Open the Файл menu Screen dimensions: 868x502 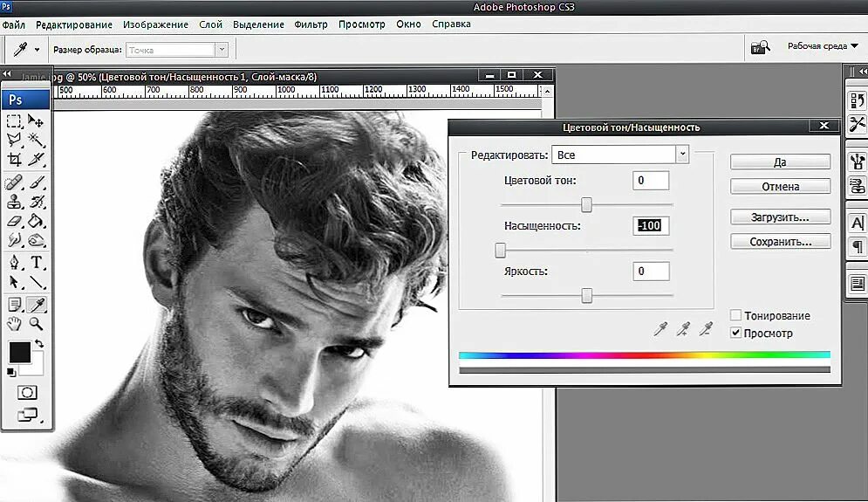(13, 25)
